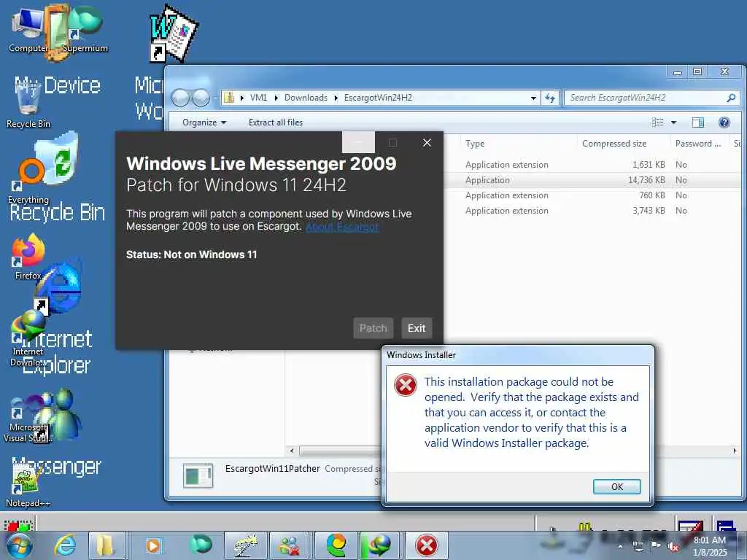This screenshot has height=560, width=747.
Task: Open the folder Explorer taskbar button
Action: [x=107, y=545]
